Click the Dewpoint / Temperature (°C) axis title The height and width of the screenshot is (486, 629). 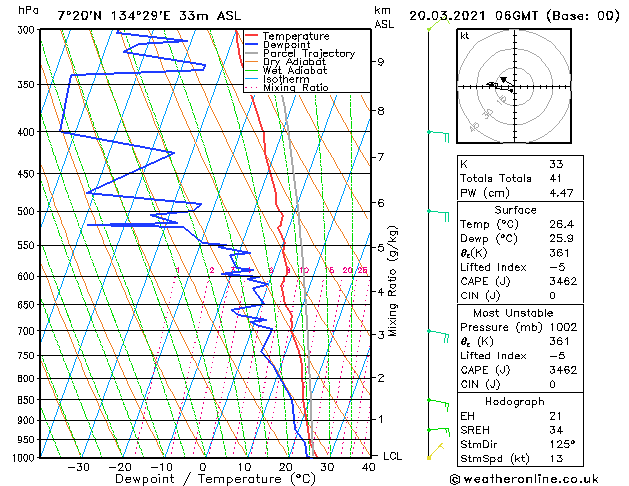pyautogui.click(x=215, y=479)
